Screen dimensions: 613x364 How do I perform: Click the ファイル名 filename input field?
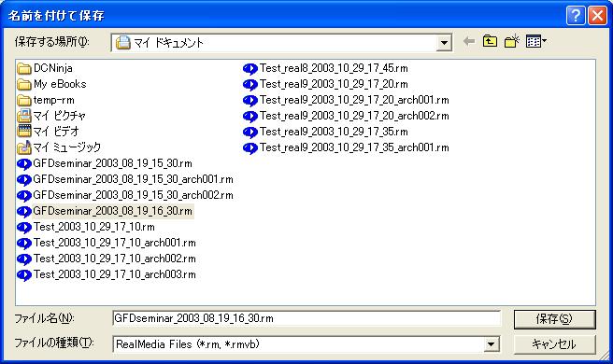click(306, 318)
